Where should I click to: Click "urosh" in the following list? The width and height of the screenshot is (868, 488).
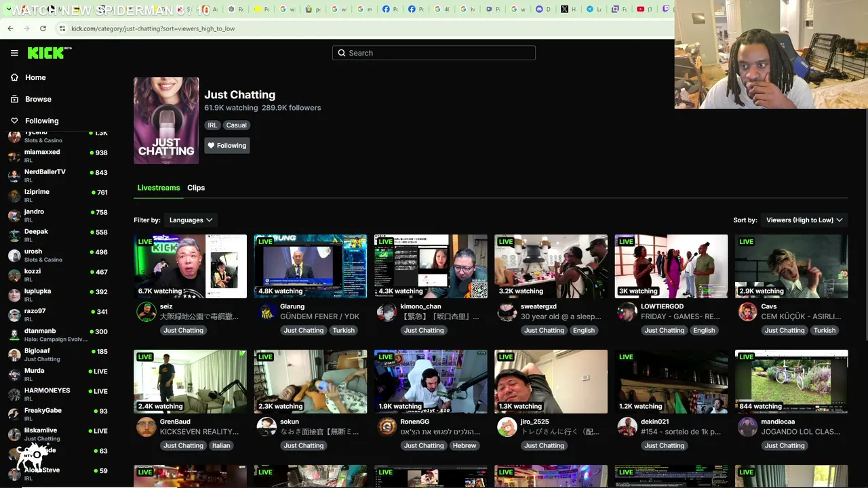click(33, 251)
